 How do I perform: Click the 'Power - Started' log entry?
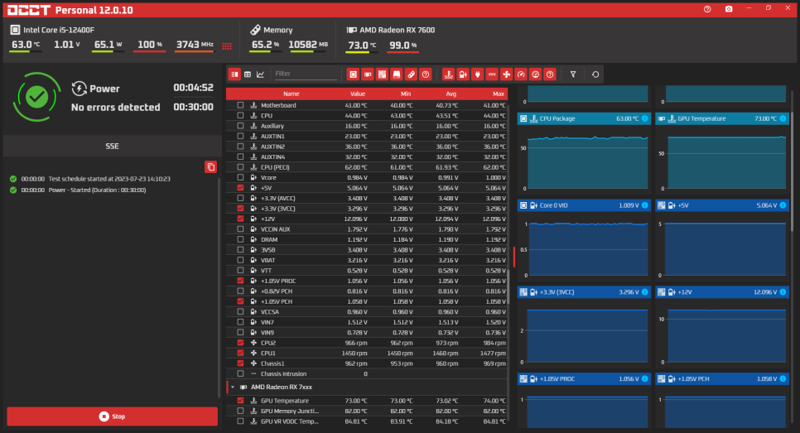tap(97, 190)
